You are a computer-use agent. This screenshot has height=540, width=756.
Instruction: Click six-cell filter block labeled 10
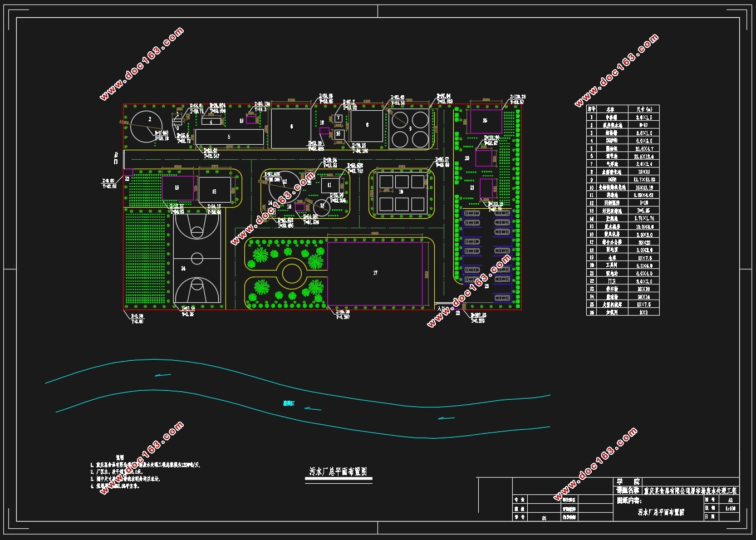pos(402,192)
